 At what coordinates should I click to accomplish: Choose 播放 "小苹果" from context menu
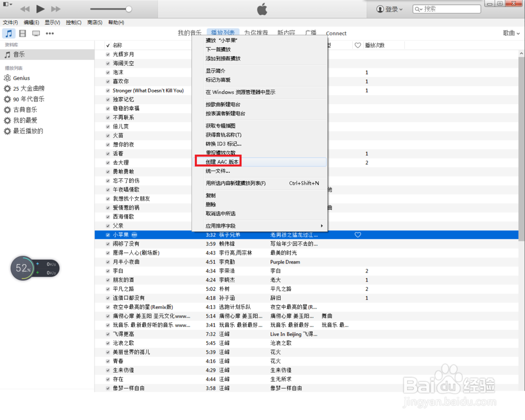(260, 40)
